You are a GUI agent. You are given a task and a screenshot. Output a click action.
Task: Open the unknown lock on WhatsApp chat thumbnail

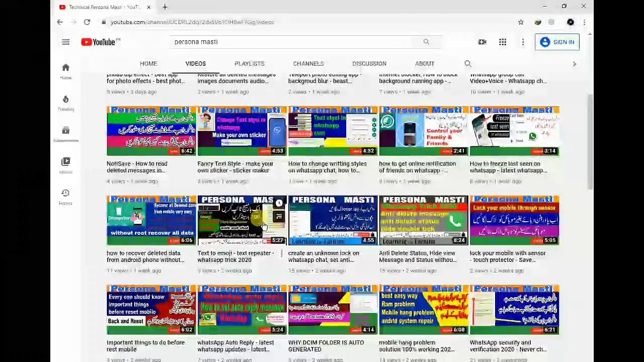coord(333,220)
